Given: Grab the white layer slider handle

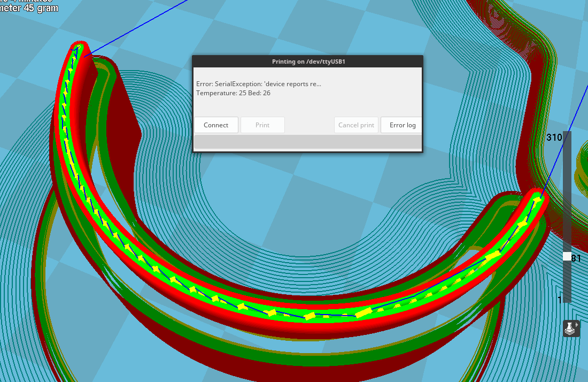Looking at the screenshot, I should click(x=567, y=256).
